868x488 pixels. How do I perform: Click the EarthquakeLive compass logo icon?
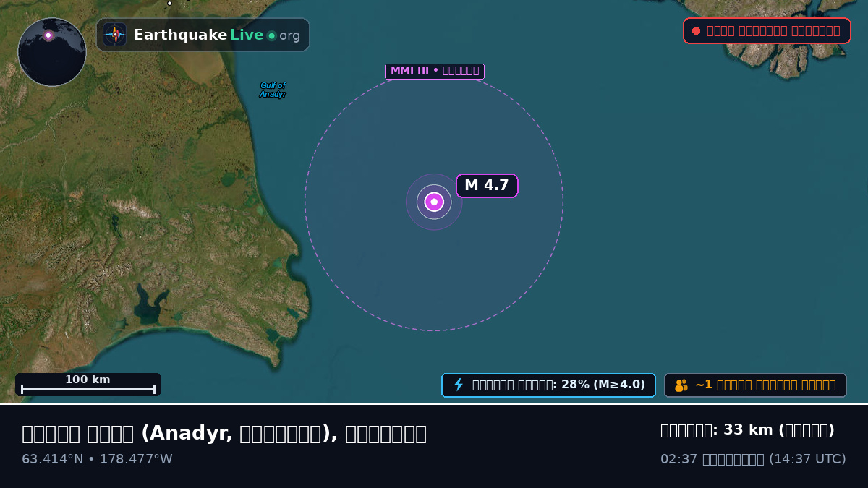(115, 35)
